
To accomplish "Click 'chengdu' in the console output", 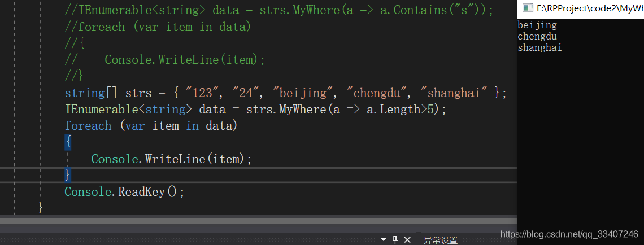I will (537, 36).
